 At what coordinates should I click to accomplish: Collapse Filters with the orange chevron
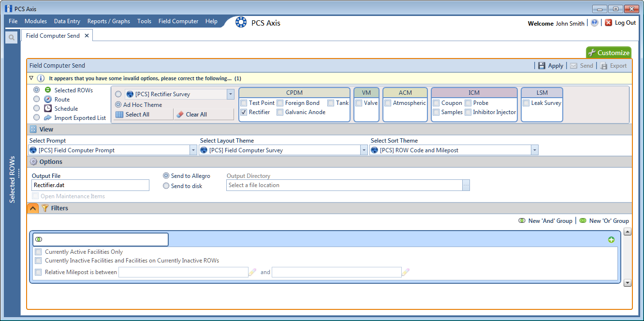32,208
